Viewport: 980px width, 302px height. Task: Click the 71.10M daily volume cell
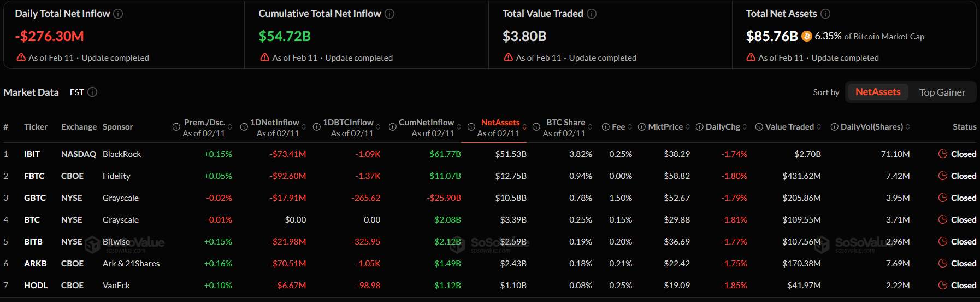pos(895,154)
